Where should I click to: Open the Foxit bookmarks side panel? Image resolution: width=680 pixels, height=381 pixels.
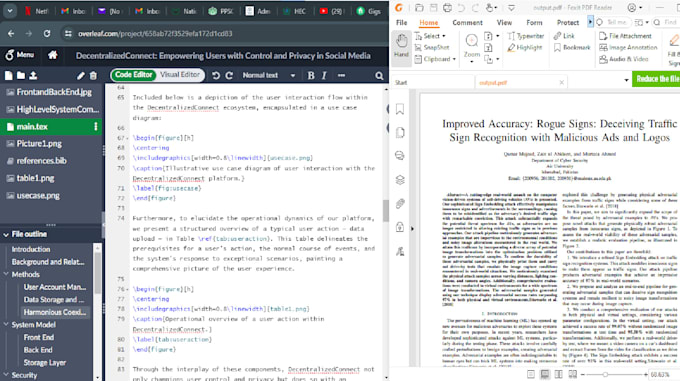coord(400,109)
